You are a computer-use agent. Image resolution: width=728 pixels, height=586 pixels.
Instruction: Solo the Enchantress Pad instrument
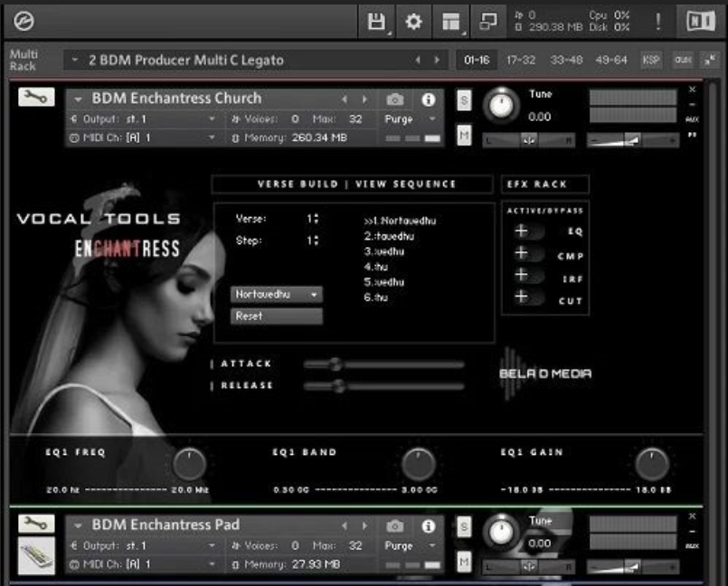[464, 527]
